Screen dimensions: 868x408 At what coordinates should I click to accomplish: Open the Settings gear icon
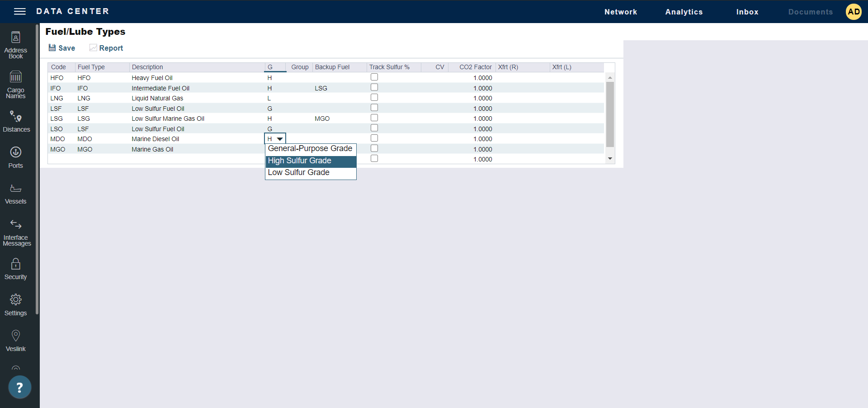coord(16,300)
